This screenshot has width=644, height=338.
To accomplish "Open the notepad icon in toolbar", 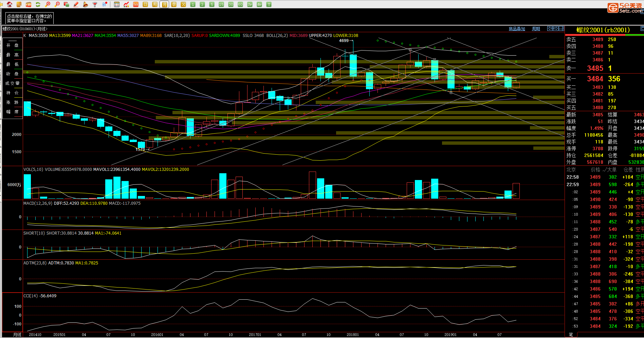I will [19, 4].
